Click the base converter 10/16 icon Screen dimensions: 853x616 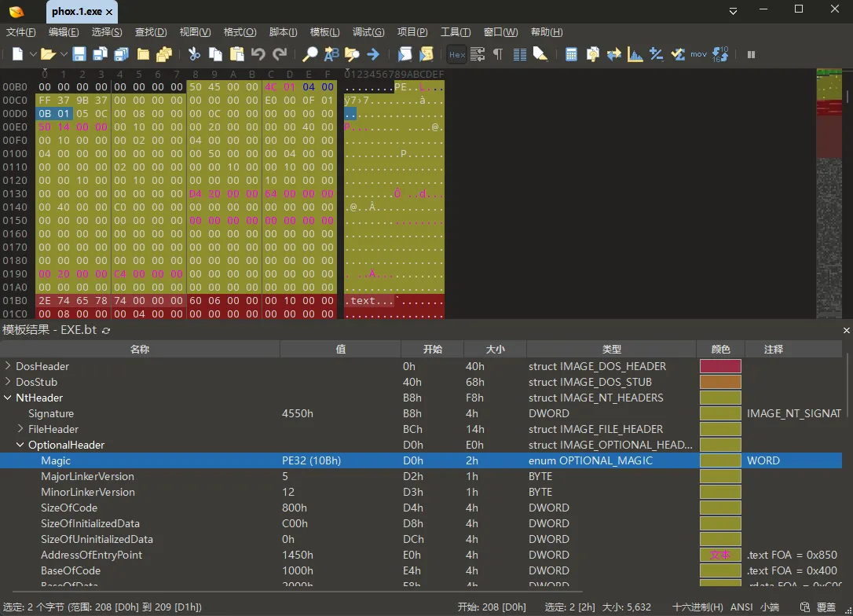(720, 54)
